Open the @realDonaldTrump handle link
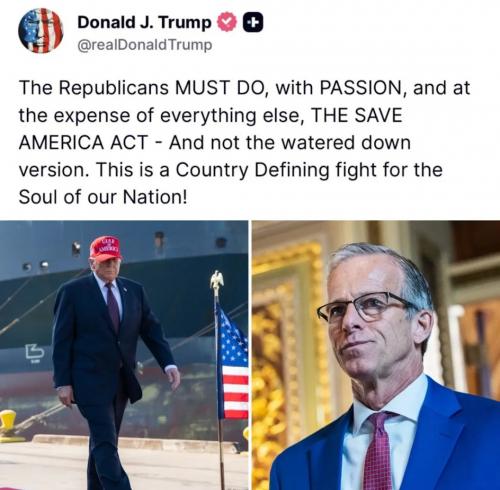 [144, 45]
